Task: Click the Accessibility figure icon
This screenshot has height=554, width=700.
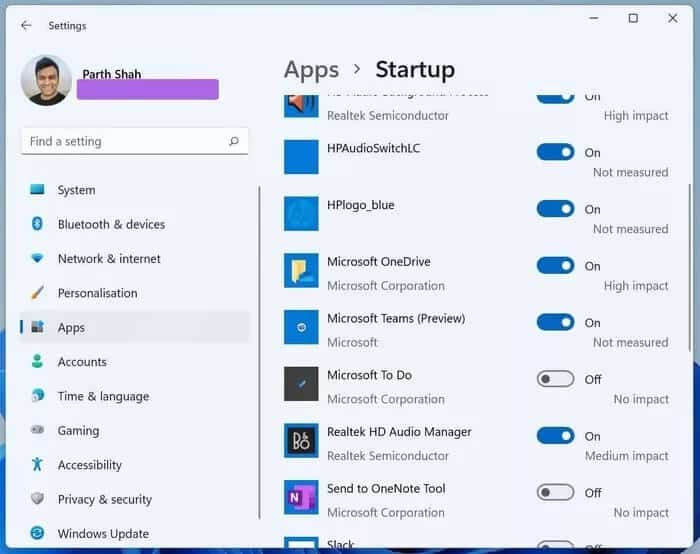Action: [37, 464]
